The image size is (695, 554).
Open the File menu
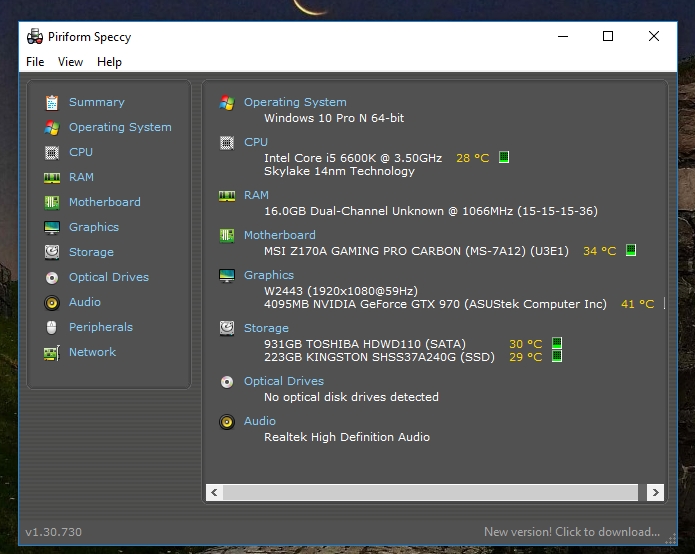tap(35, 62)
